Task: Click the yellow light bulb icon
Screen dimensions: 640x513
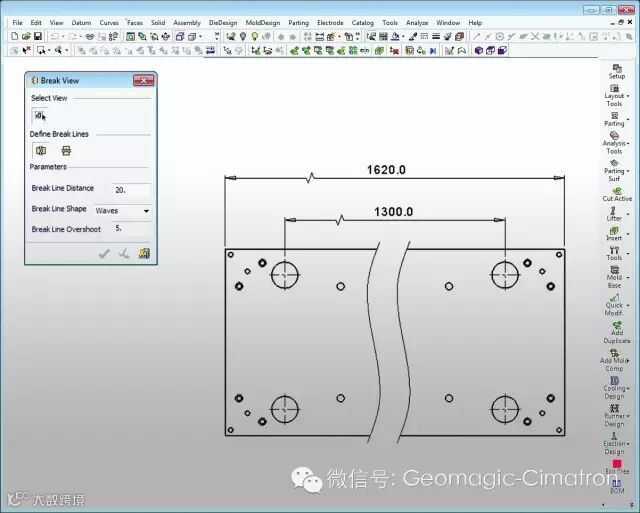Action: 255,37
